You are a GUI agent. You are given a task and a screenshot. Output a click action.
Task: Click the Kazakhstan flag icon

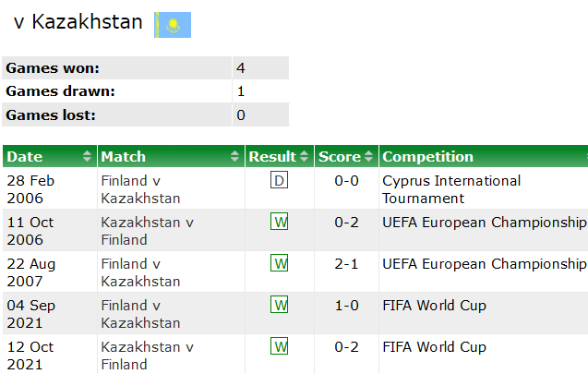coord(173,25)
